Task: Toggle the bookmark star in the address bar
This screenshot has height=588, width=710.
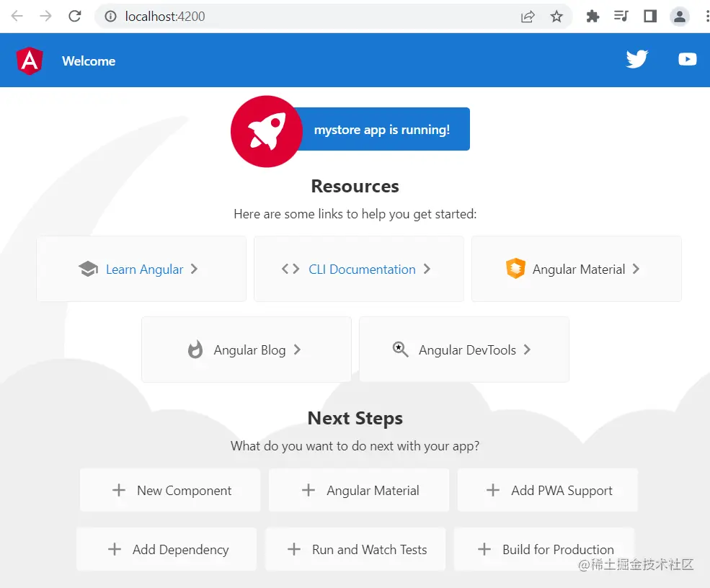Action: (557, 16)
